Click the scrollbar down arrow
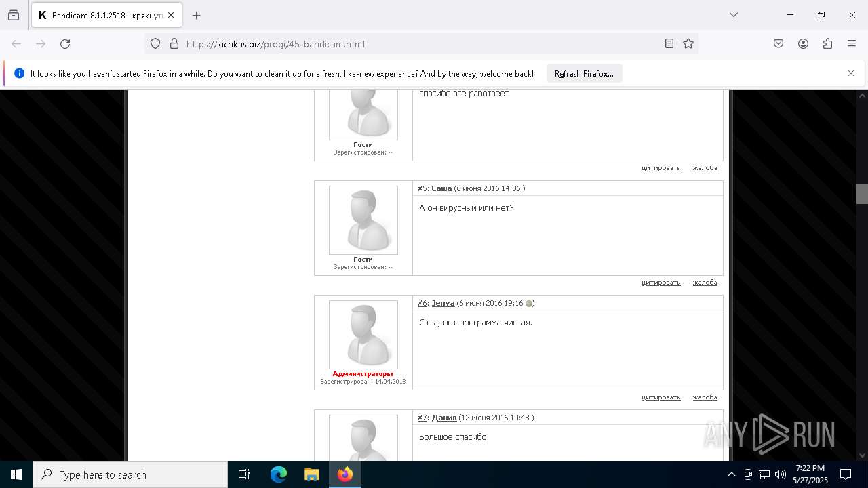The width and height of the screenshot is (868, 488). coord(862,455)
